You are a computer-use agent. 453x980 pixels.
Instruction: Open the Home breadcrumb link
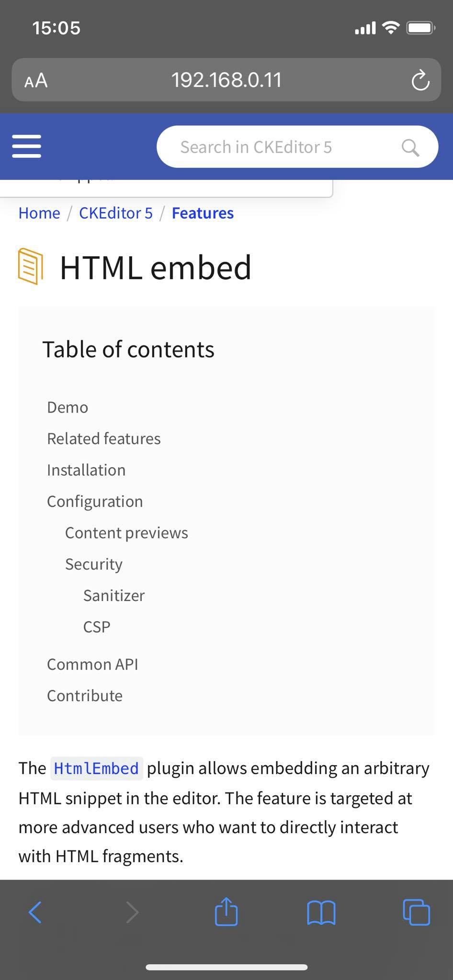(x=39, y=213)
